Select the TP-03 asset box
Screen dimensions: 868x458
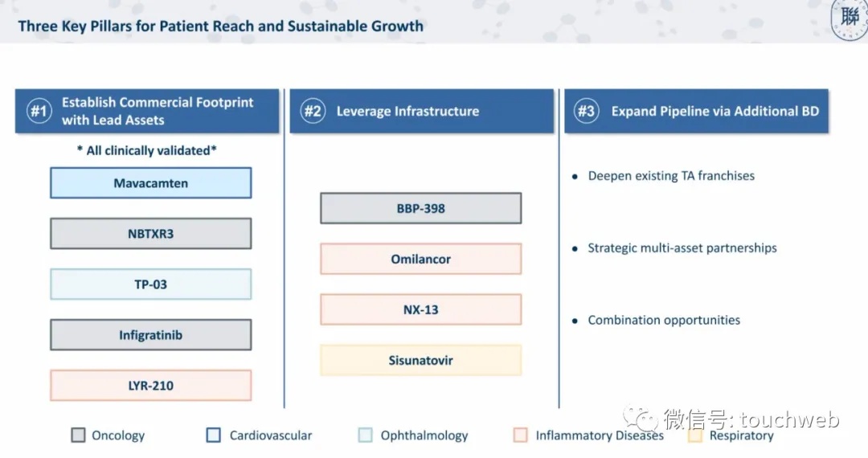(x=150, y=284)
